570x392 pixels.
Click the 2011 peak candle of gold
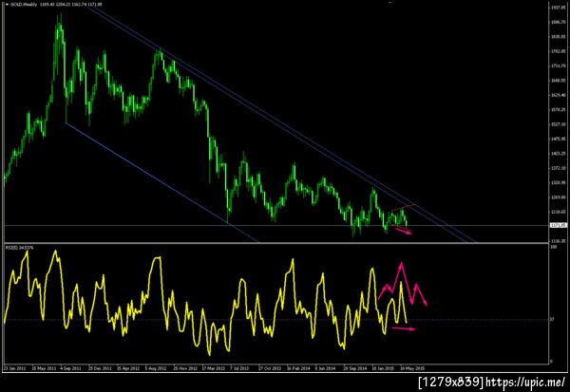pos(60,22)
